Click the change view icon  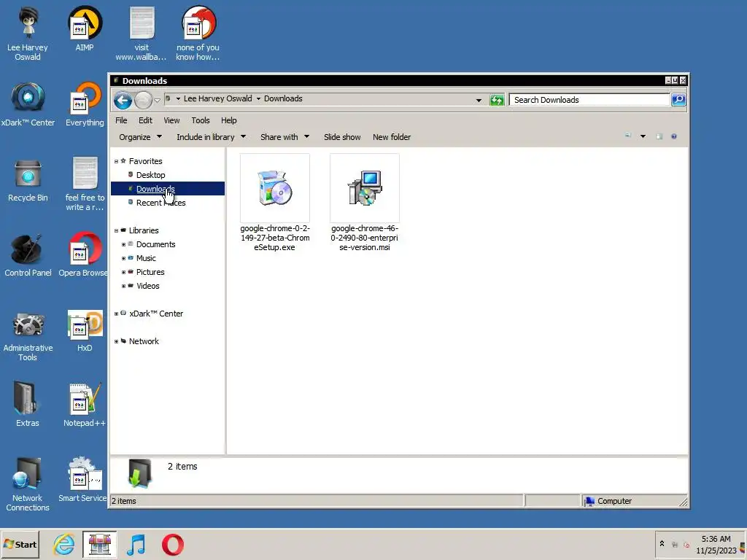click(x=628, y=136)
